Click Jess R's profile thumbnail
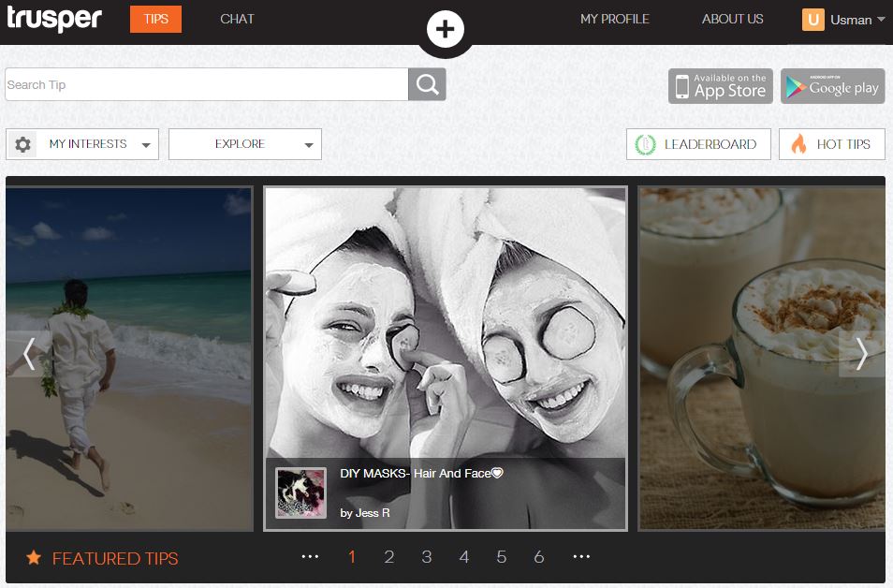This screenshot has height=588, width=893. 300,492
